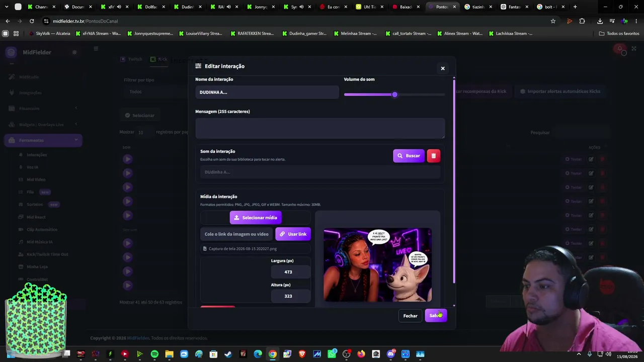Click the Buscar sound button
This screenshot has width=644, height=362.
pyautogui.click(x=409, y=156)
